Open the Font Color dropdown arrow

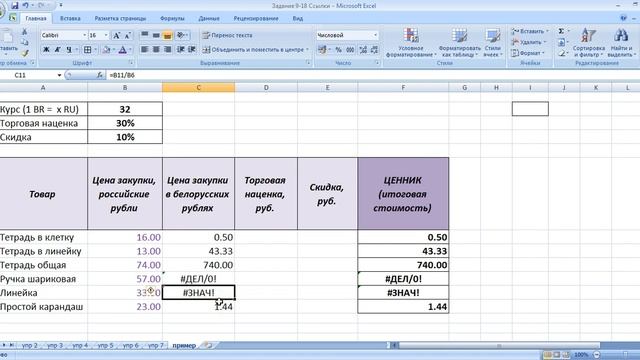(x=130, y=50)
